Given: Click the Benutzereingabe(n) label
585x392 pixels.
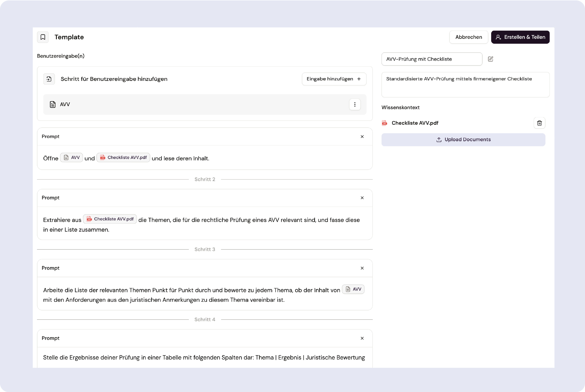Looking at the screenshot, I should 61,56.
